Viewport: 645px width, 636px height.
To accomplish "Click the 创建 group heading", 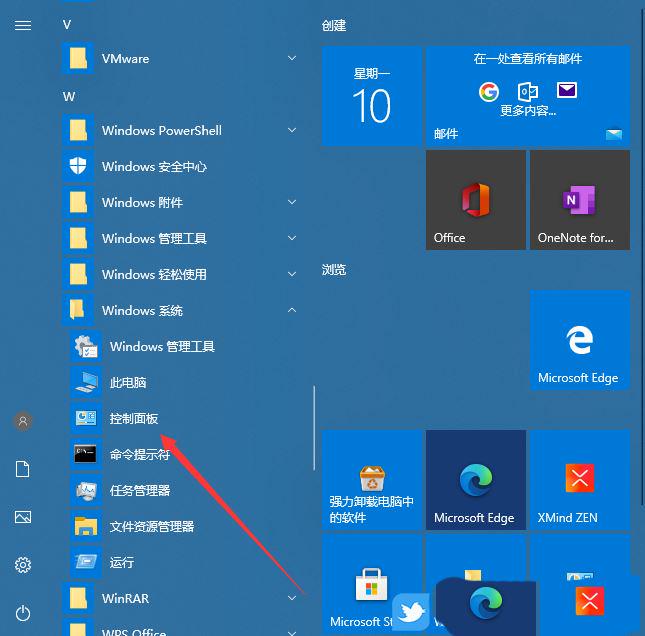I will pos(334,26).
